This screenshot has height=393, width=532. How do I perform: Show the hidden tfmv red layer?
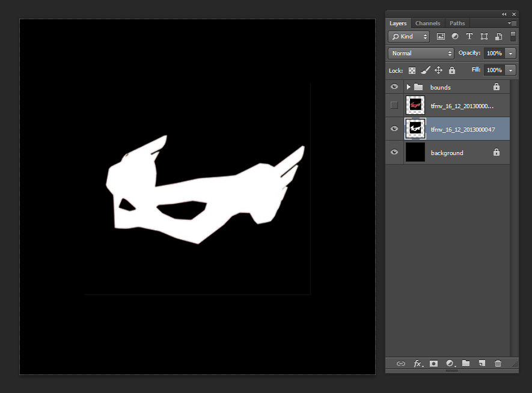click(x=394, y=105)
